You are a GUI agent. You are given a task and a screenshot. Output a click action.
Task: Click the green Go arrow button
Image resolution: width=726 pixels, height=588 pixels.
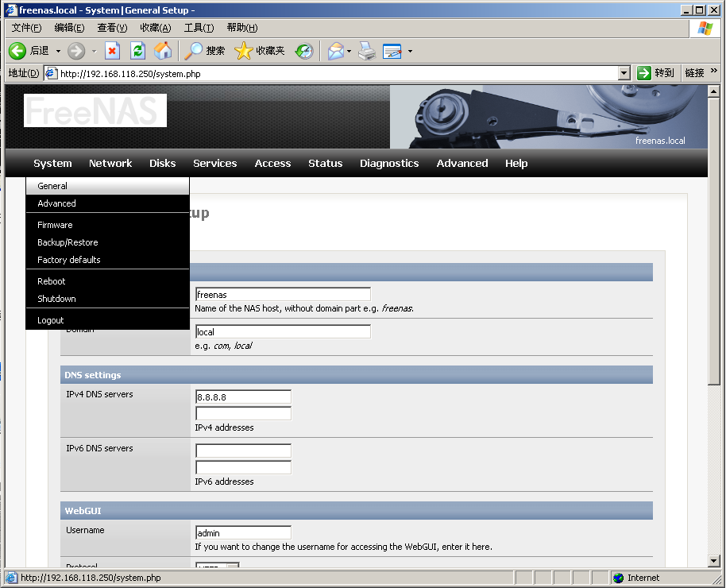tap(643, 73)
